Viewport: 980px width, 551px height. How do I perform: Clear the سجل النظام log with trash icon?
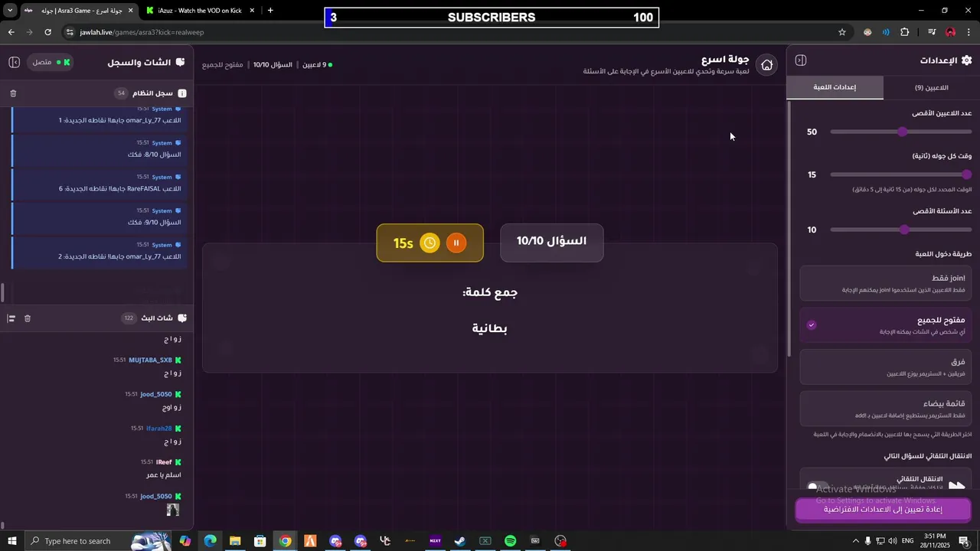pyautogui.click(x=13, y=93)
